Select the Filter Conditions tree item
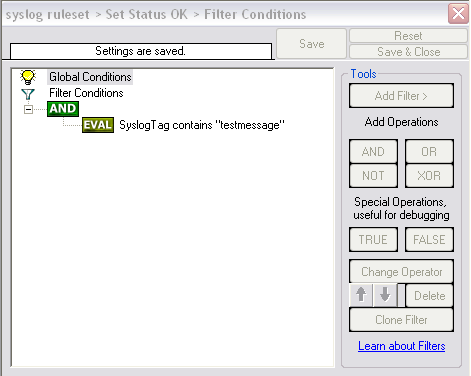The image size is (471, 376). click(x=86, y=93)
